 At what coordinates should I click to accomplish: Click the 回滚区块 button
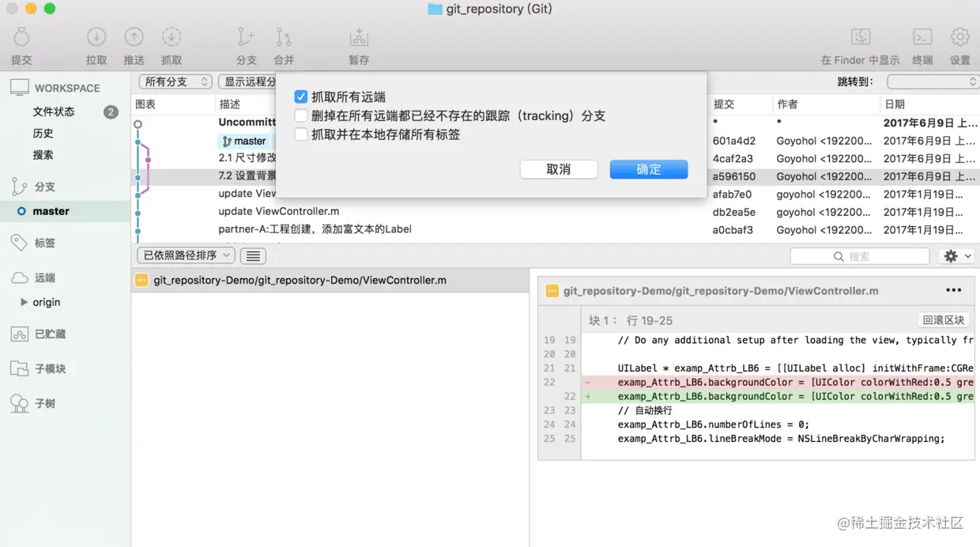point(944,320)
